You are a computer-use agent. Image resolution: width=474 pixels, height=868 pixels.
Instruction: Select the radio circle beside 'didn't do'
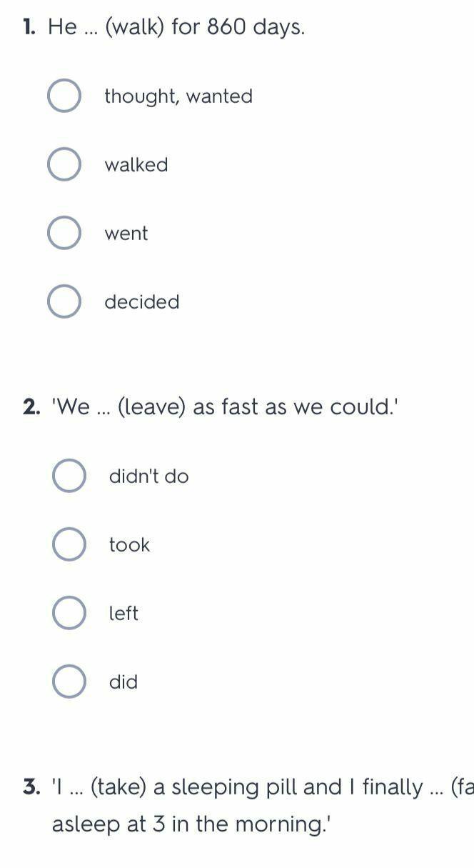pyautogui.click(x=69, y=476)
